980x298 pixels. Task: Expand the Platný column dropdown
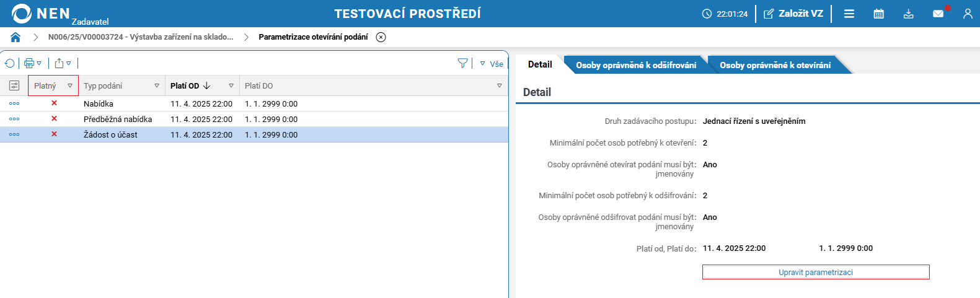(70, 86)
